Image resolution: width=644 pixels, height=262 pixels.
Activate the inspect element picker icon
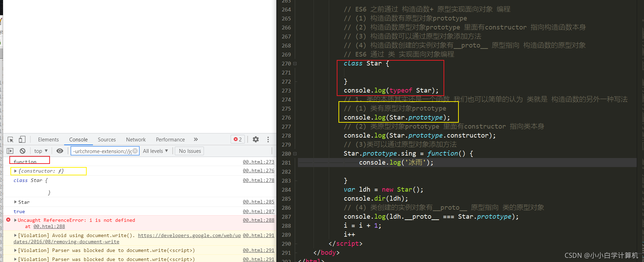10,139
